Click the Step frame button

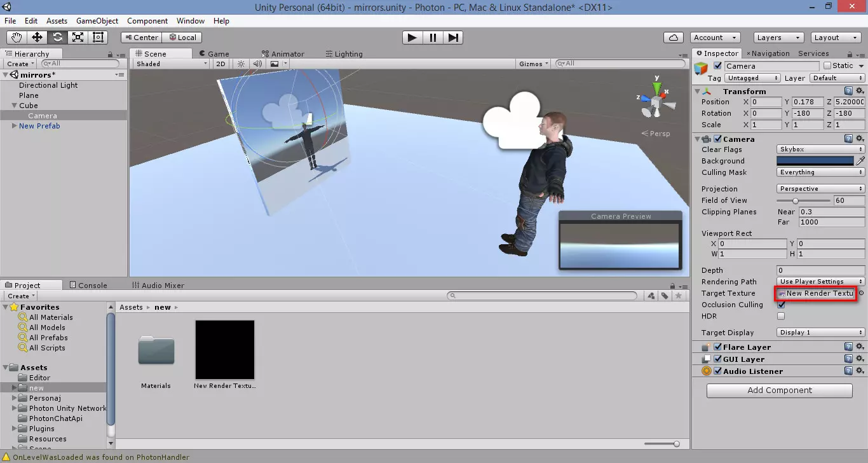click(x=453, y=38)
